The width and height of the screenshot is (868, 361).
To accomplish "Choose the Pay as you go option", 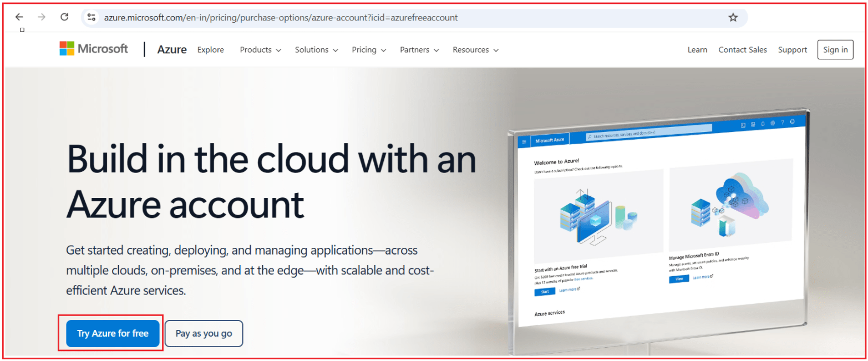I will pos(204,333).
